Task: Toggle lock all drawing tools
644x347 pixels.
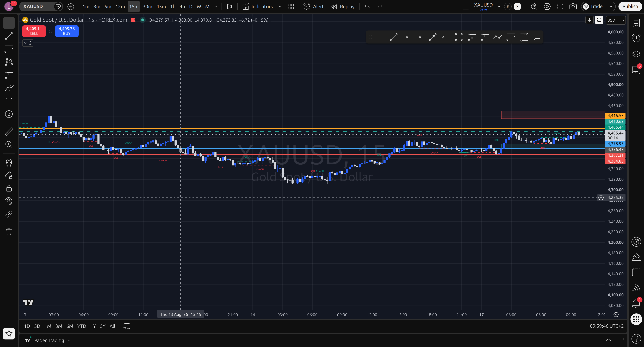Action: pos(9,188)
